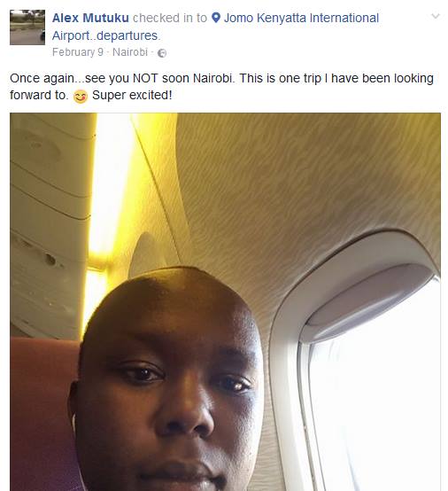Open the February 9 post timestamp
The width and height of the screenshot is (448, 491).
(x=78, y=52)
